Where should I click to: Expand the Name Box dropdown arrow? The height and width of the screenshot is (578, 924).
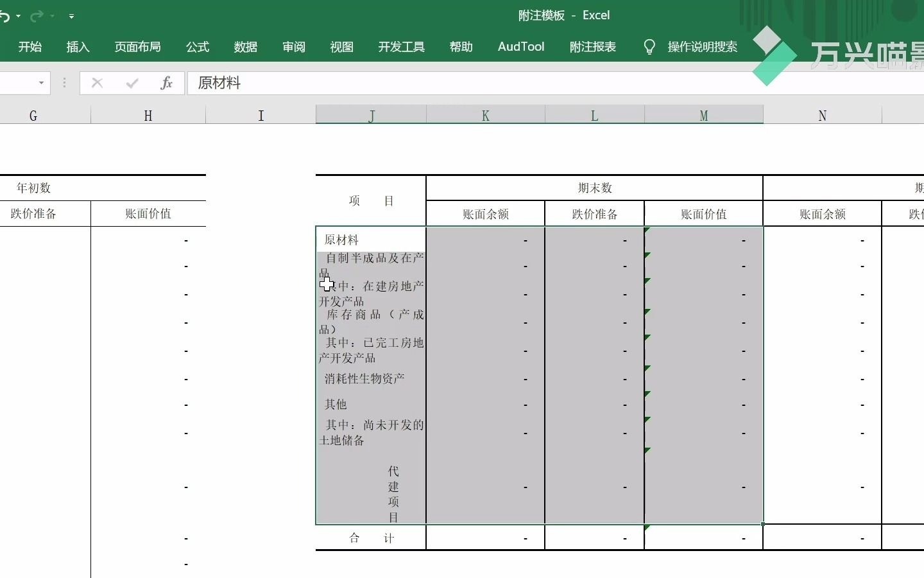(x=41, y=83)
